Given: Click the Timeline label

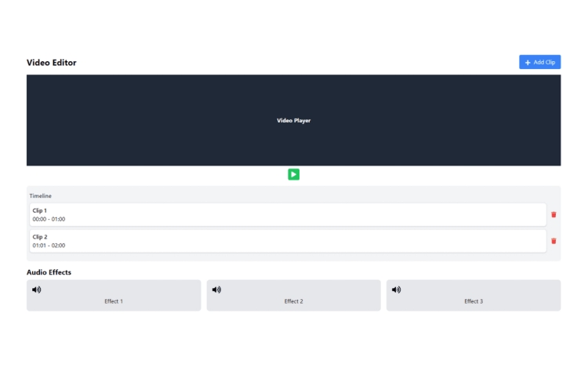Looking at the screenshot, I should 41,196.
